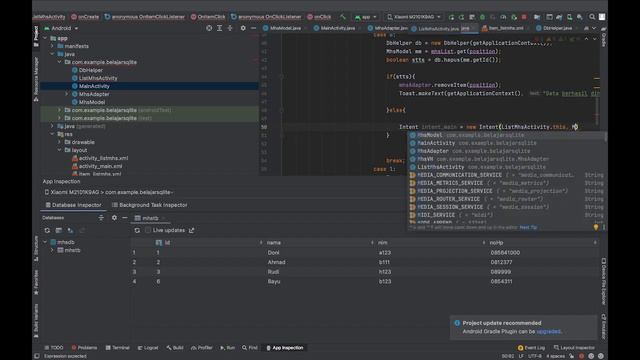Open the Profiler tool window

(x=202, y=348)
